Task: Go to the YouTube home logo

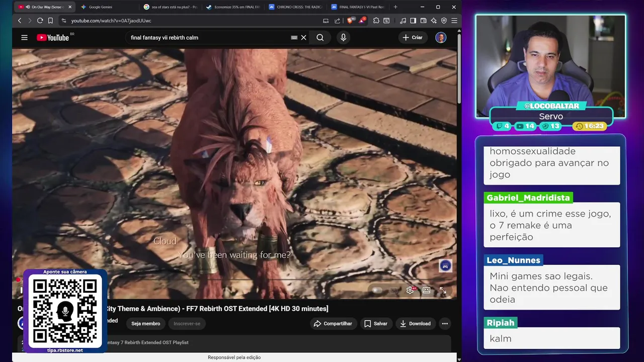Action: pyautogui.click(x=53, y=38)
